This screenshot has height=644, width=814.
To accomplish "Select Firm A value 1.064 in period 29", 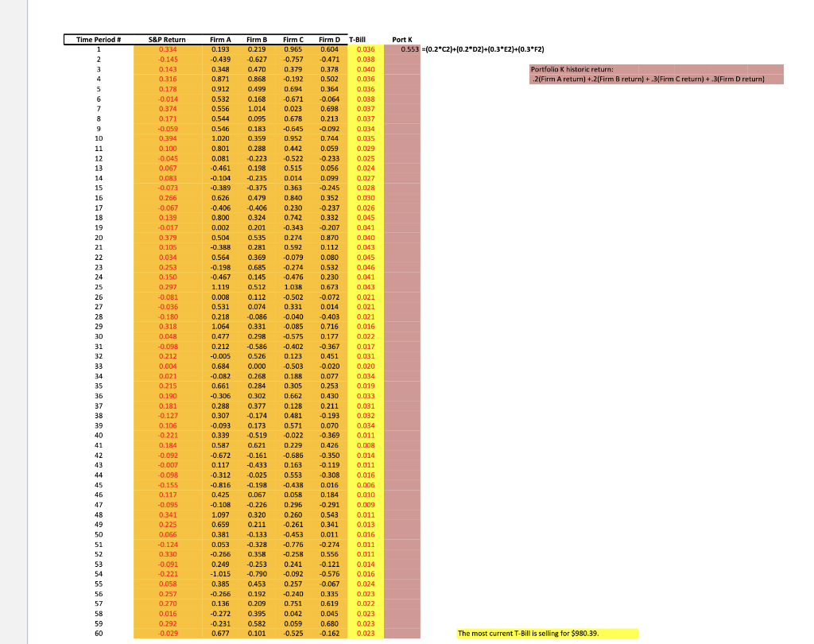I will [220, 326].
